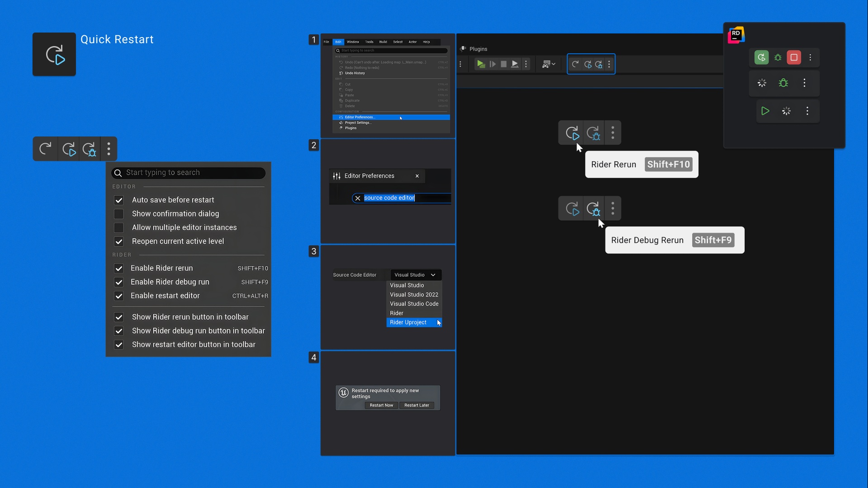Click the red stop button in Rider panel
The height and width of the screenshot is (488, 868).
point(794,57)
